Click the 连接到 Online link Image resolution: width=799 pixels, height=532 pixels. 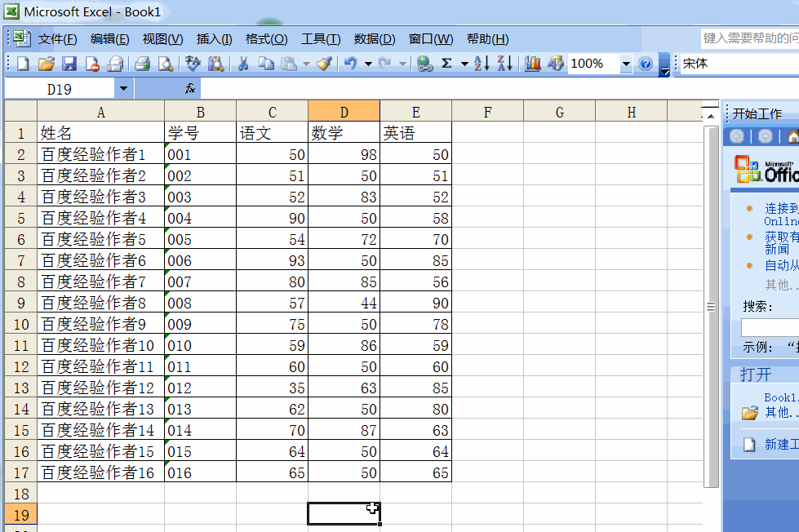pyautogui.click(x=781, y=214)
